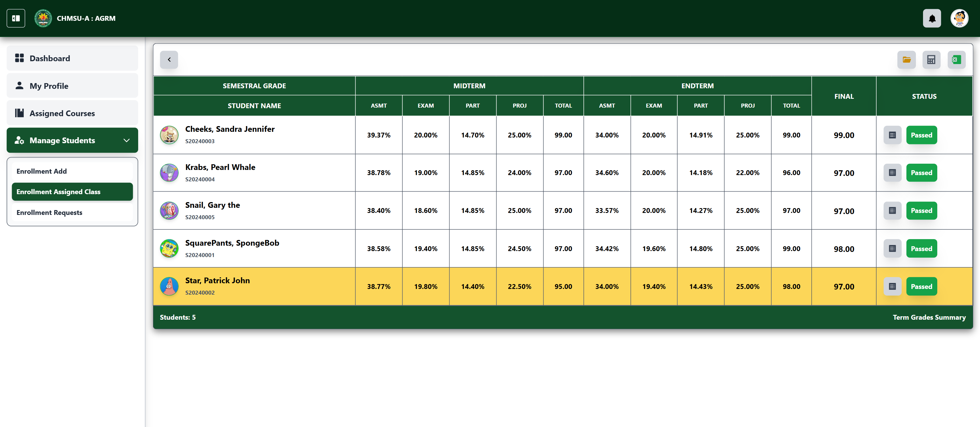Click Pearl Krabs avatar

[x=169, y=173]
